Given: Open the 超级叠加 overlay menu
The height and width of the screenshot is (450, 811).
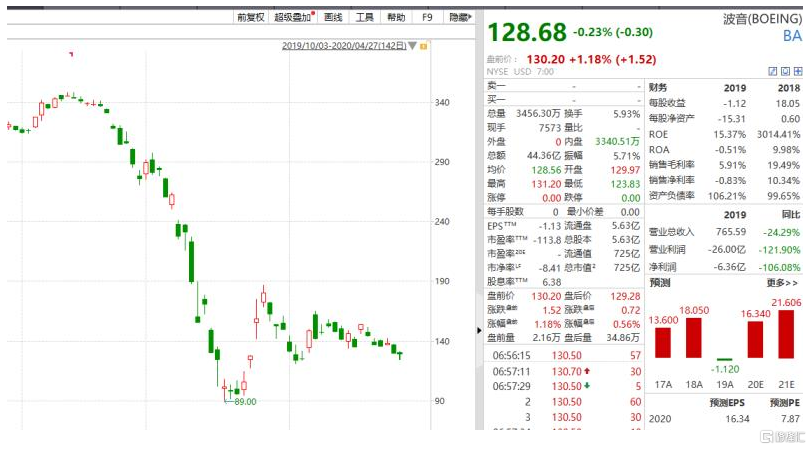Looking at the screenshot, I should click(294, 18).
